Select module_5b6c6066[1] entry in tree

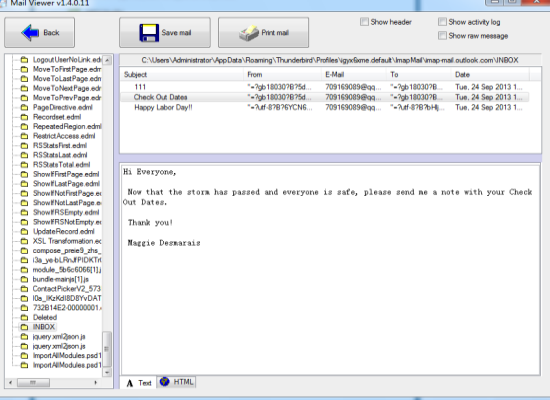pyautogui.click(x=67, y=270)
